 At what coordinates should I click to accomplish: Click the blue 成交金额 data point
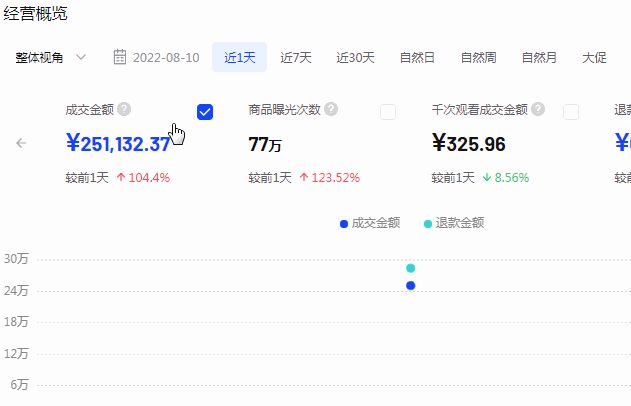click(x=410, y=285)
